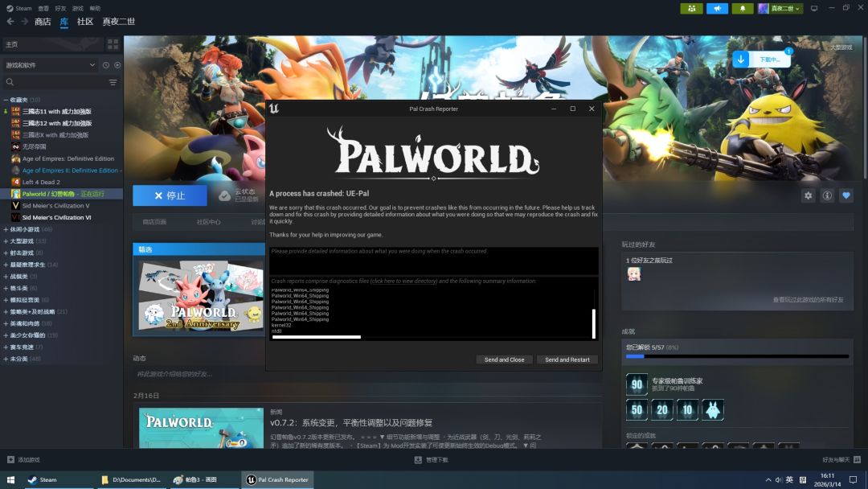Screen dimensions: 868x489
Task: Click the blue 停止 stop button
Action: pos(170,195)
